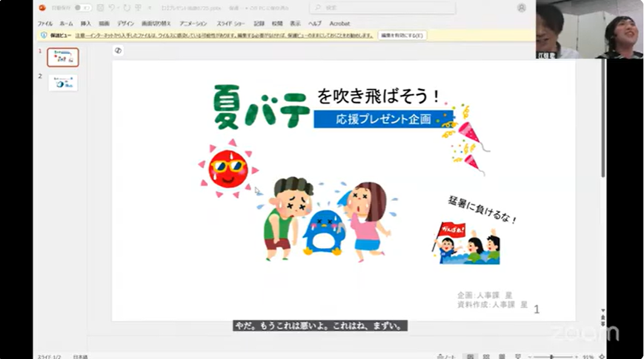Switch to the 挿入 ribbon tab
This screenshot has width=644, height=359.
click(86, 24)
